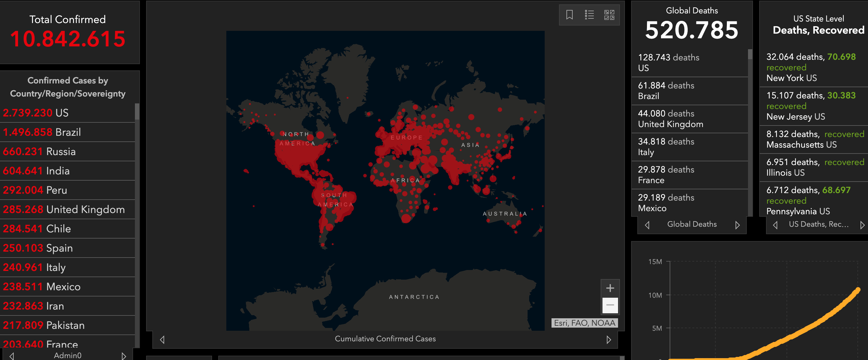Open Esri, FAO, NOAA attribution
The image size is (868, 360).
pyautogui.click(x=584, y=323)
